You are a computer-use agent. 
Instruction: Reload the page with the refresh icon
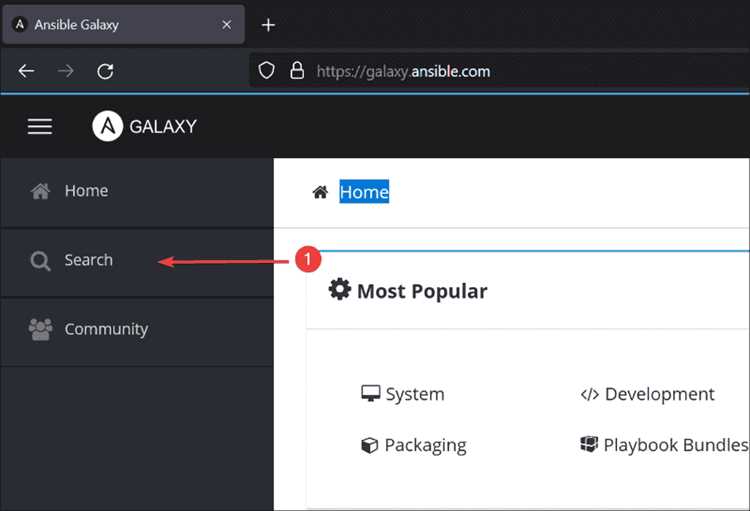(105, 71)
